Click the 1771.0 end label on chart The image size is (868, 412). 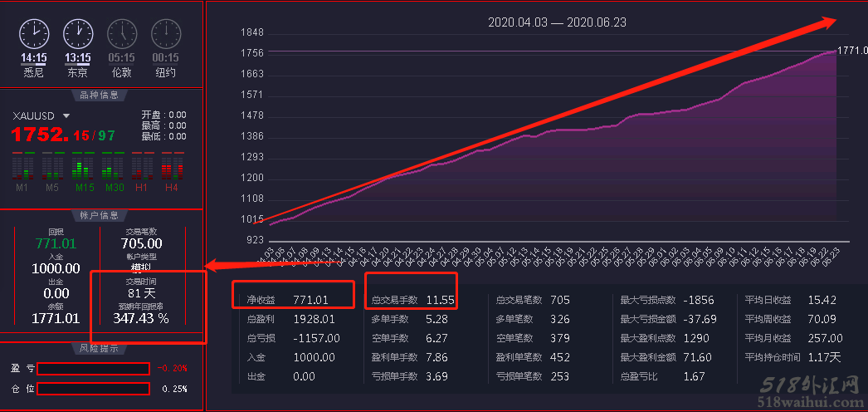point(852,51)
